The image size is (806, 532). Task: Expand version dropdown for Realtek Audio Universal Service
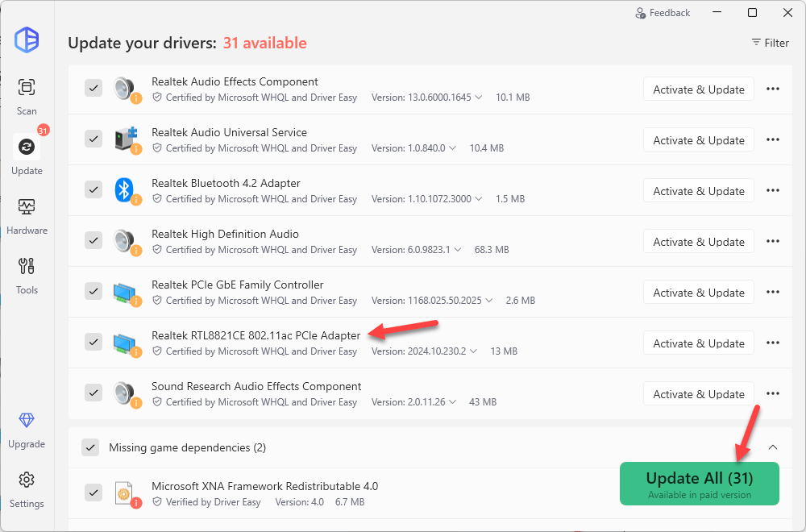pos(452,148)
